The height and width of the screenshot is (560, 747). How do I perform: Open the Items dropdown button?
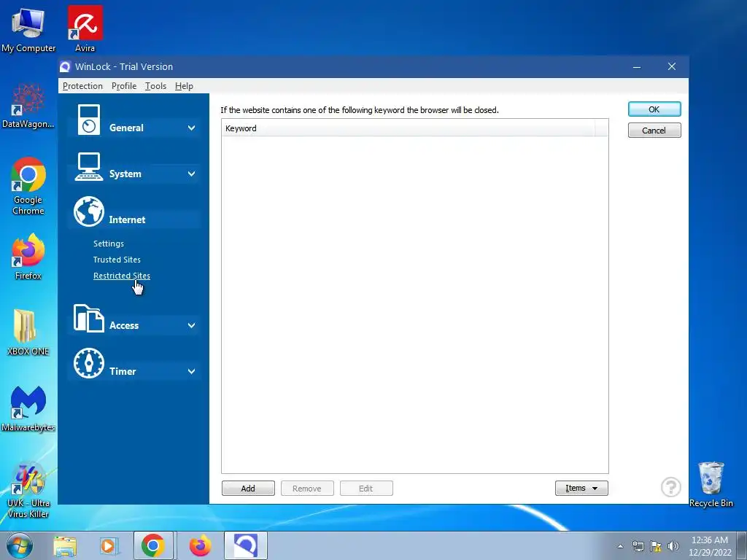pyautogui.click(x=581, y=488)
